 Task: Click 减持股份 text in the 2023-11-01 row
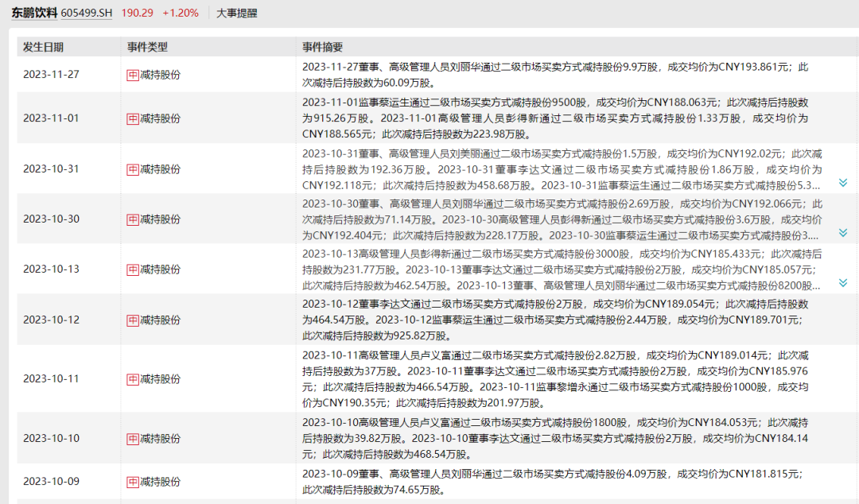[160, 119]
